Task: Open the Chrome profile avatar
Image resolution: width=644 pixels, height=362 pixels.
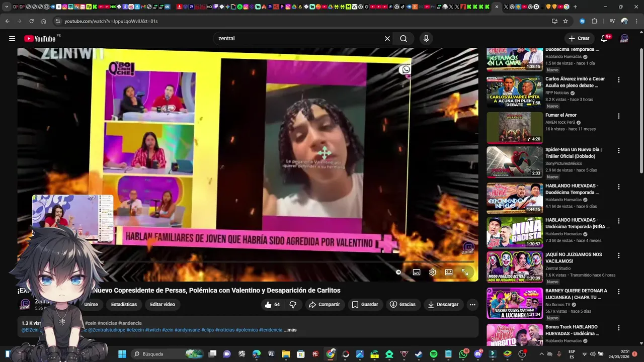Action: tap(624, 21)
